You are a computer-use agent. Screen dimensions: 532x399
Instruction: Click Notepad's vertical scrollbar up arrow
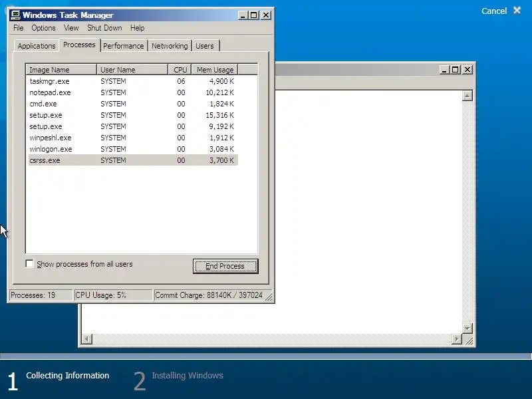[x=467, y=96]
